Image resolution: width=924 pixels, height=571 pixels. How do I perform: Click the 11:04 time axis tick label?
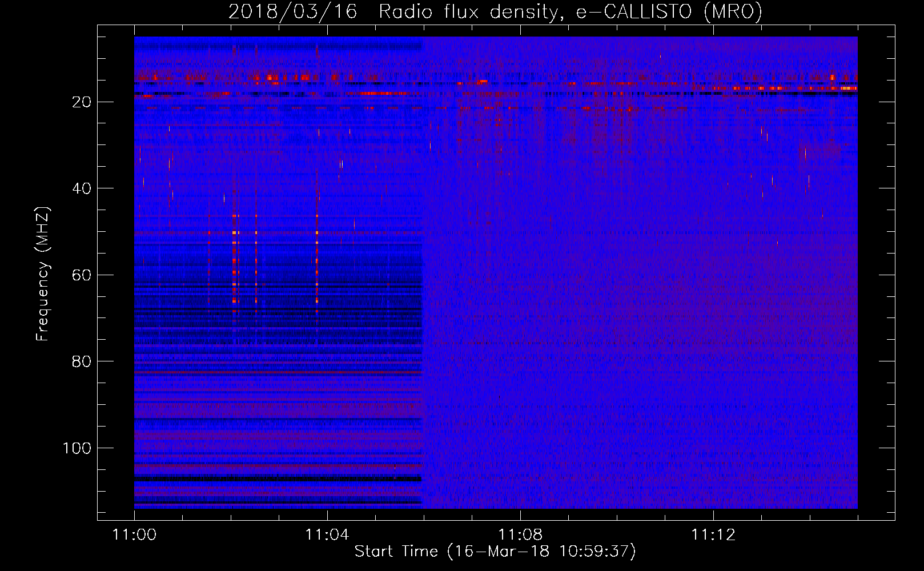pos(327,535)
